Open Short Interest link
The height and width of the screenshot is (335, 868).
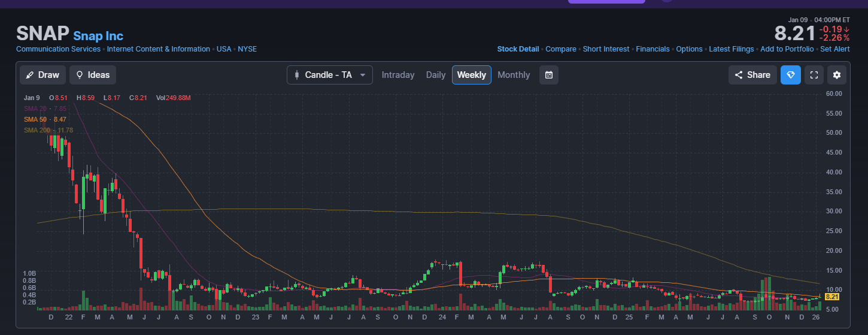pyautogui.click(x=606, y=49)
